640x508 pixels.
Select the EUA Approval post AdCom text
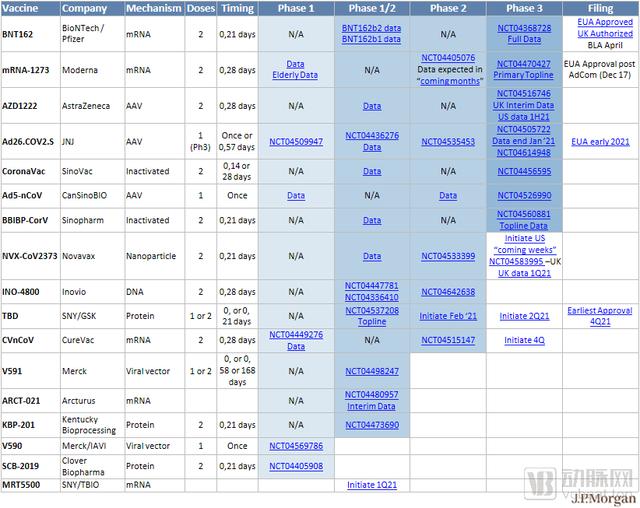tap(600, 69)
